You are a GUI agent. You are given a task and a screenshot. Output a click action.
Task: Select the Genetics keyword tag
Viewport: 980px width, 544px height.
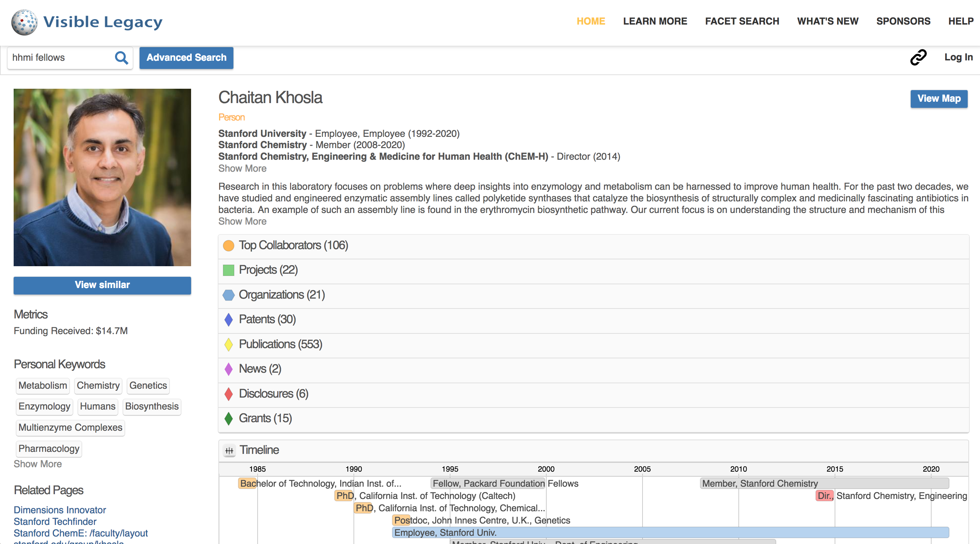click(x=148, y=386)
